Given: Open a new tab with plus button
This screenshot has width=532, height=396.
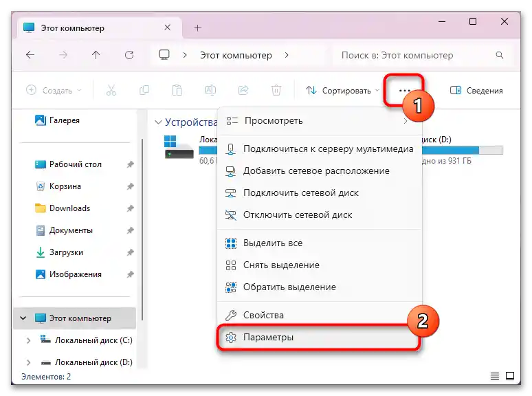Looking at the screenshot, I should coord(197,27).
